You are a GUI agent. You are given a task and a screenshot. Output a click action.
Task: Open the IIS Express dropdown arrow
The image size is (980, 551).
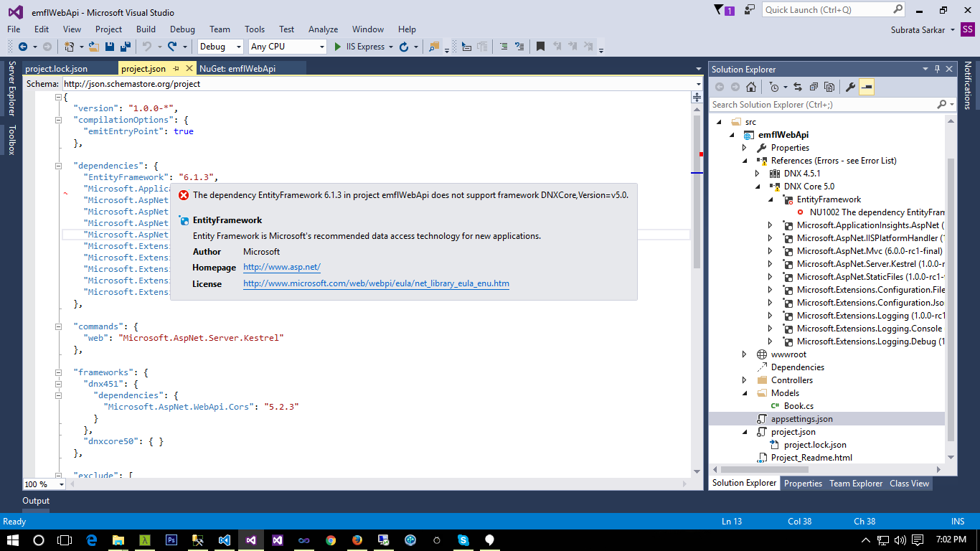pos(391,47)
